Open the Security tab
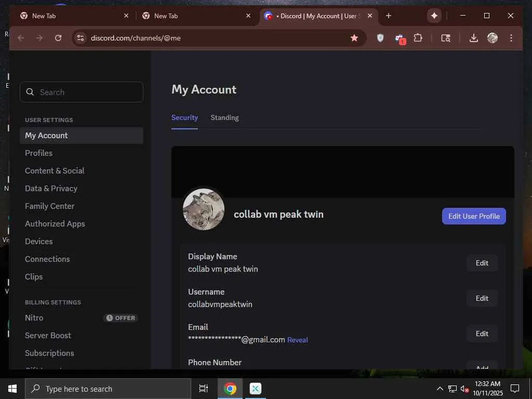This screenshot has height=399, width=532. [184, 118]
